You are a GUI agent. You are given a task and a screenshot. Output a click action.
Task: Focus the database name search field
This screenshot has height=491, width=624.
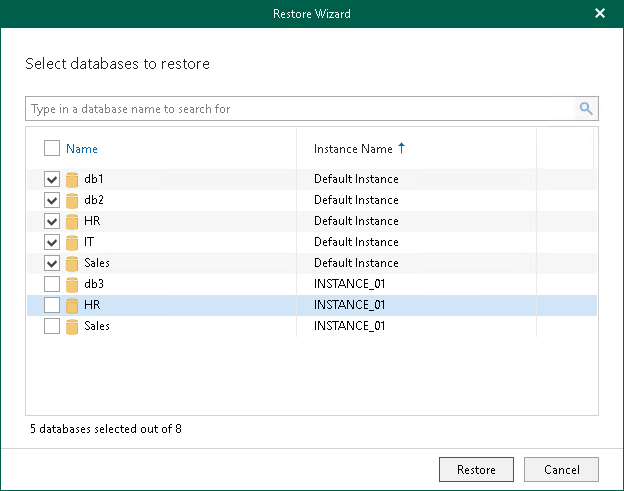click(300, 109)
